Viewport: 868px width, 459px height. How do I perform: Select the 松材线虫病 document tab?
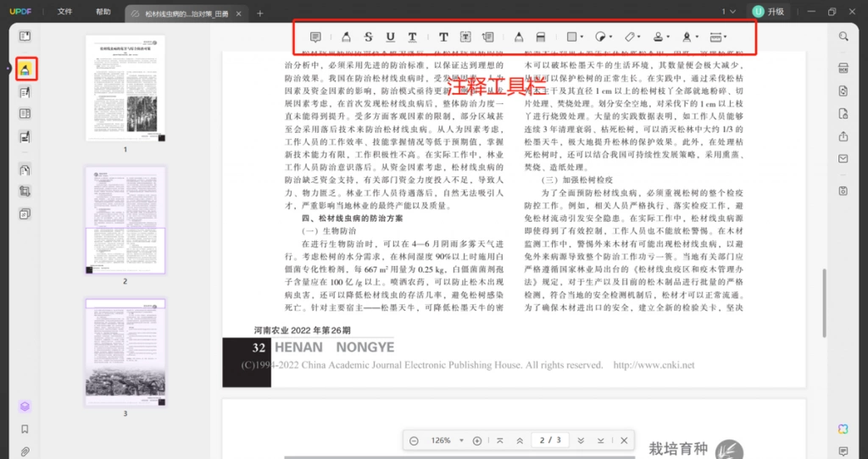[x=186, y=14]
